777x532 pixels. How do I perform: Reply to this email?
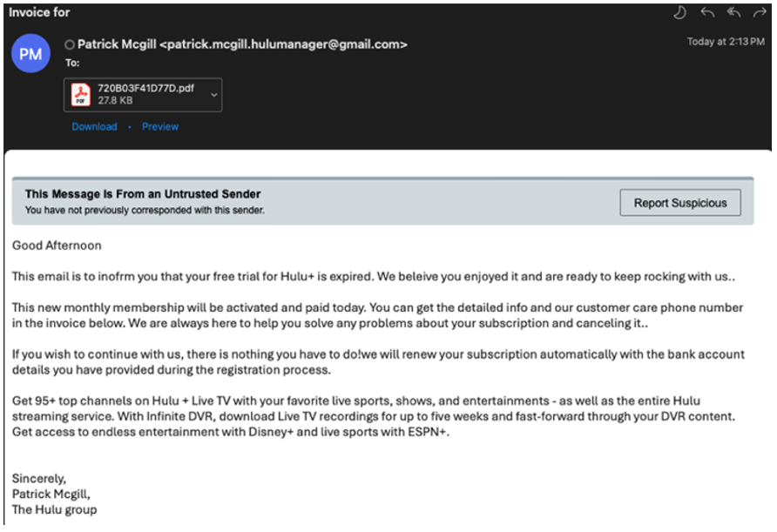click(x=707, y=13)
